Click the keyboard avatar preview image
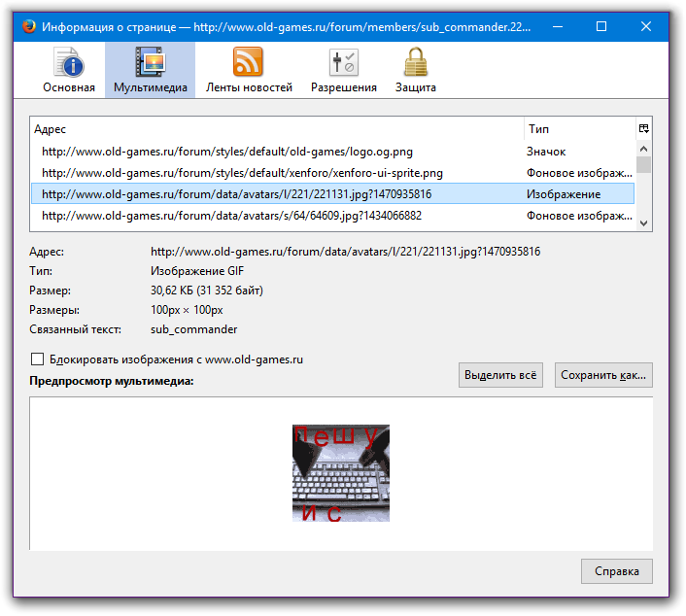686x616 pixels. pos(341,473)
